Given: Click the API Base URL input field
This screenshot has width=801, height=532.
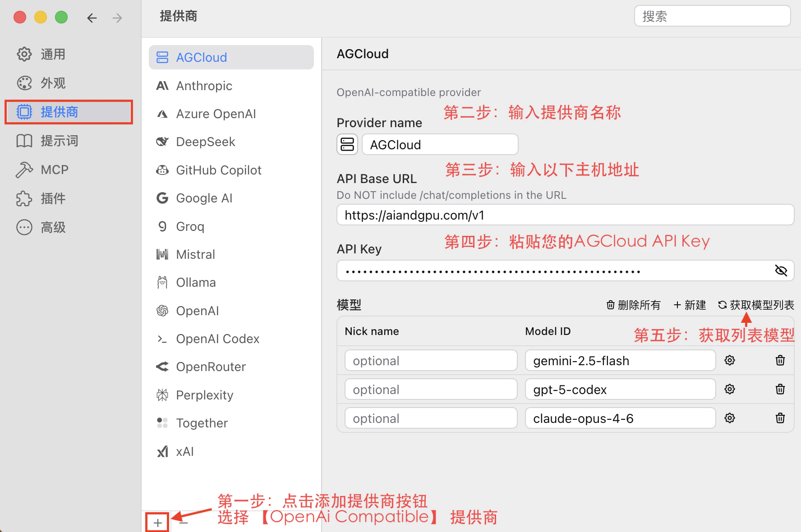Looking at the screenshot, I should (565, 215).
